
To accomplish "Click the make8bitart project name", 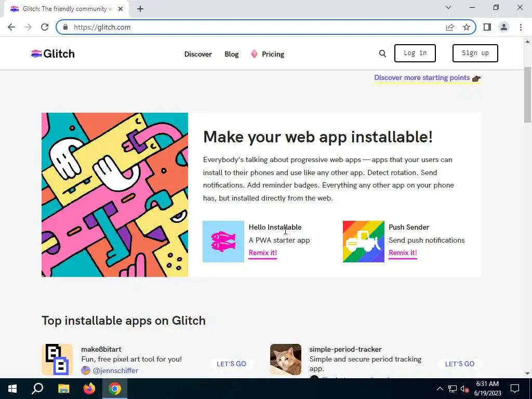I will click(x=101, y=349).
